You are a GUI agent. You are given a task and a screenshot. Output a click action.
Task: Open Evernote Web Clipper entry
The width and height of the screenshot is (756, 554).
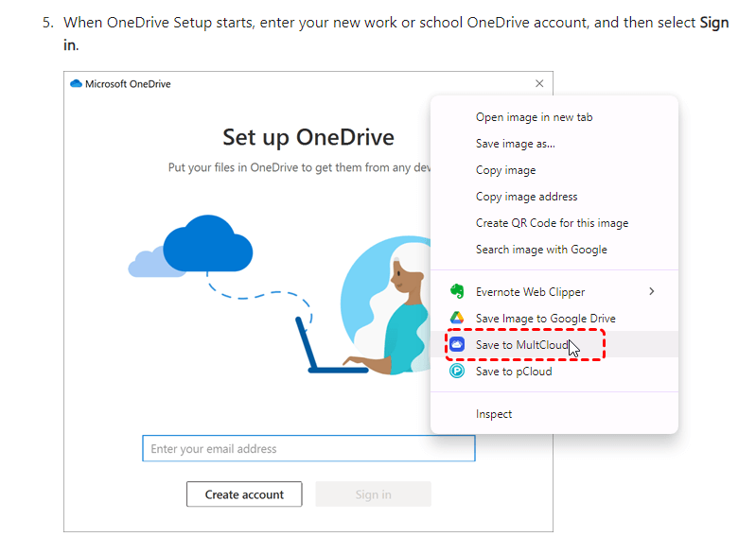click(554, 291)
